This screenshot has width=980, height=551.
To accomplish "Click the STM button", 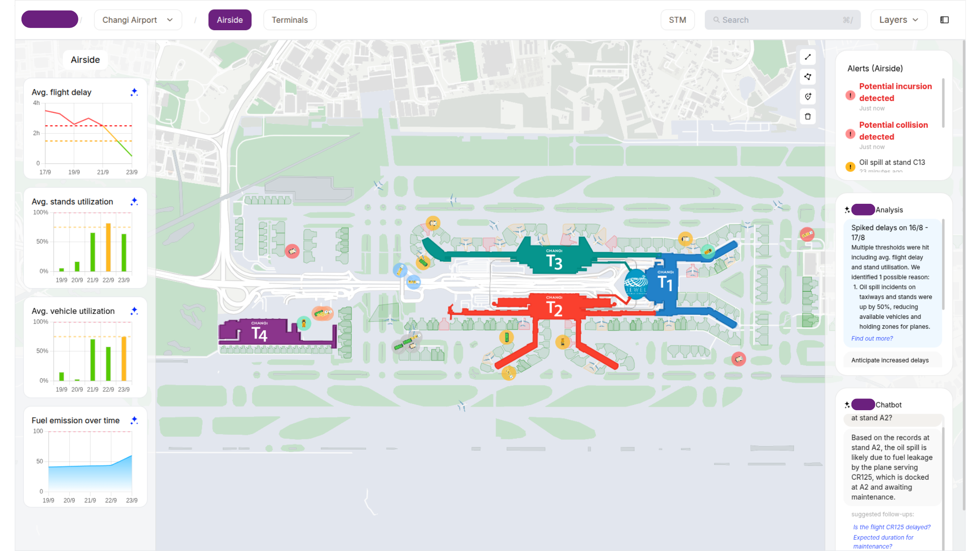I will click(677, 20).
